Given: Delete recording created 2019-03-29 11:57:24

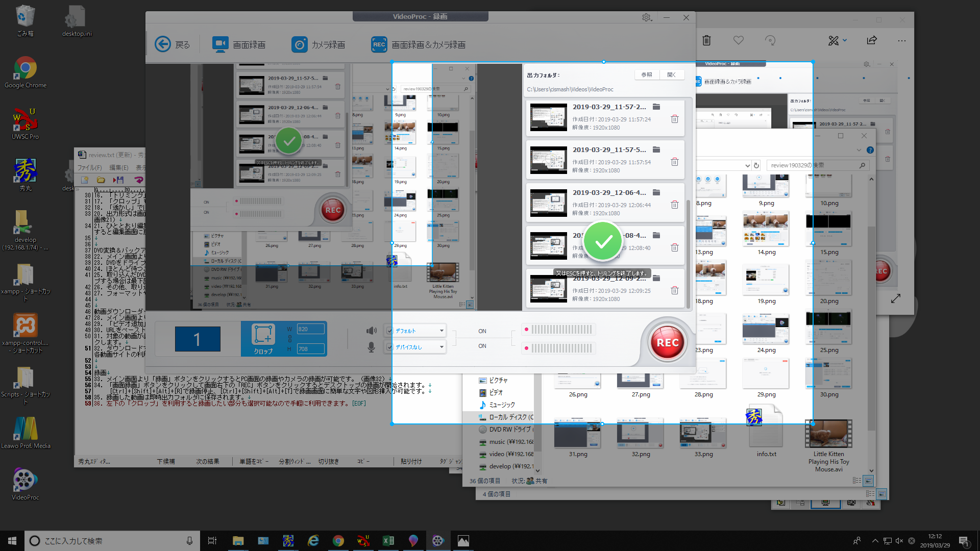Looking at the screenshot, I should pyautogui.click(x=674, y=119).
